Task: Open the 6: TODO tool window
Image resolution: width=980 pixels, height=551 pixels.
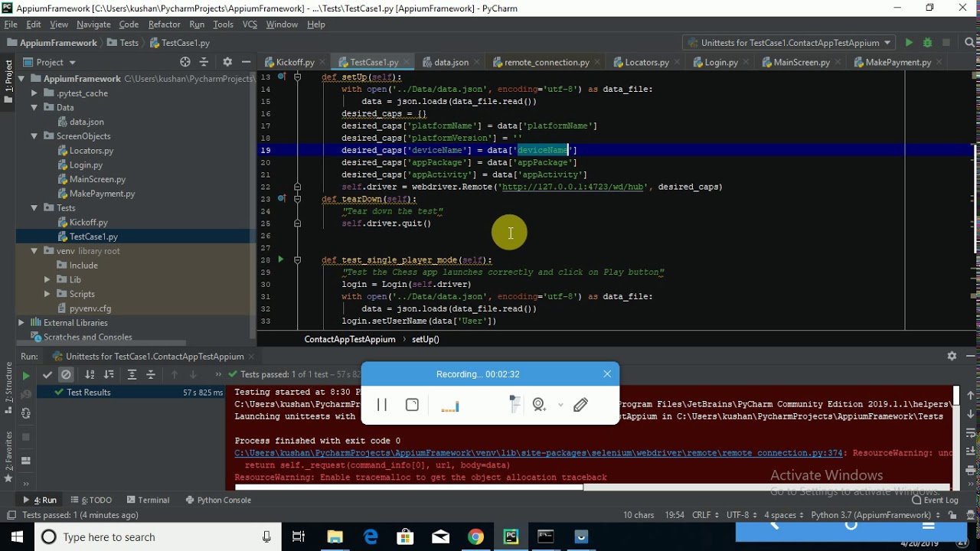Action: (x=90, y=500)
